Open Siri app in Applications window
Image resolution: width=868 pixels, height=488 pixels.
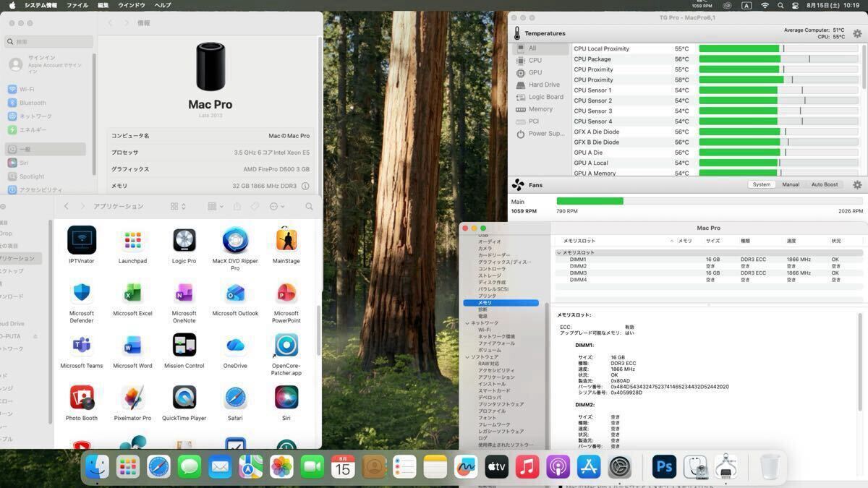(286, 398)
